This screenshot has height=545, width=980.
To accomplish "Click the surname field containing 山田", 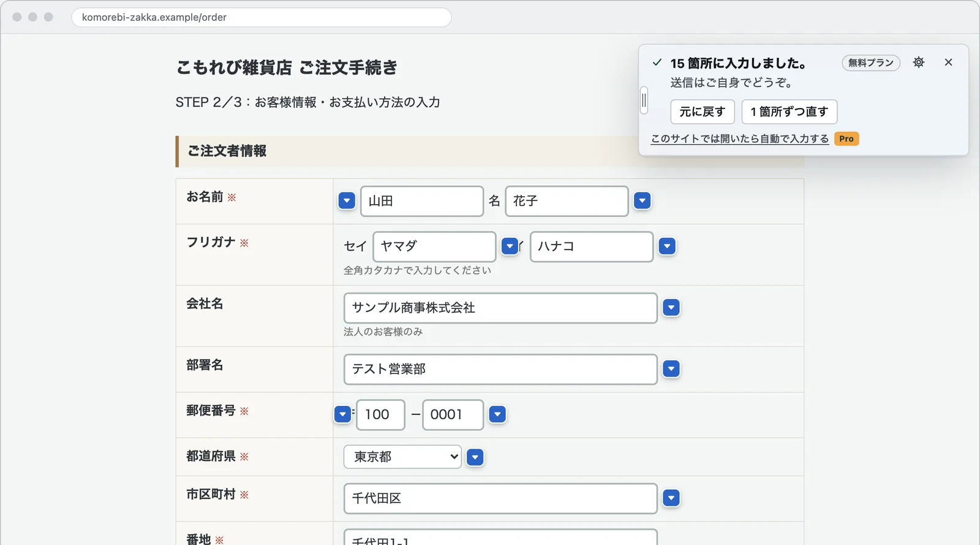I will pyautogui.click(x=422, y=201).
